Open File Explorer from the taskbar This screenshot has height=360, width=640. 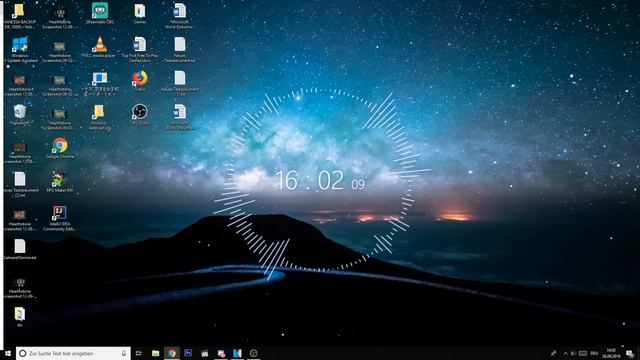pyautogui.click(x=156, y=353)
